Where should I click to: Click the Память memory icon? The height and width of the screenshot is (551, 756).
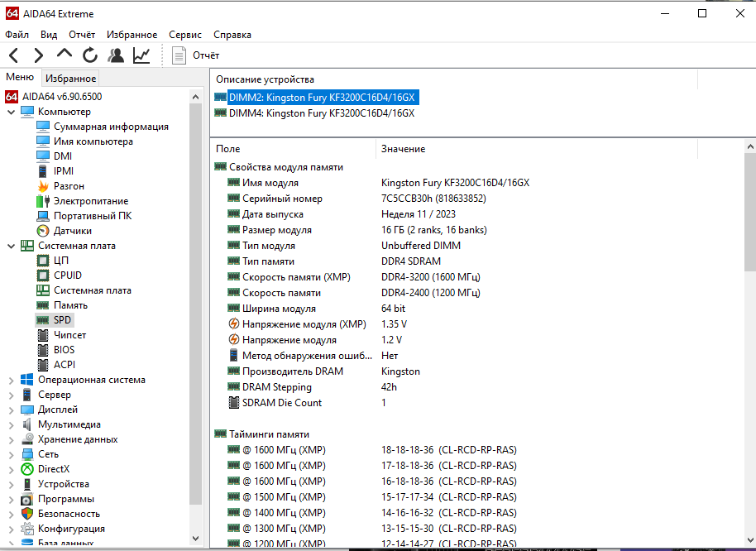click(x=43, y=305)
